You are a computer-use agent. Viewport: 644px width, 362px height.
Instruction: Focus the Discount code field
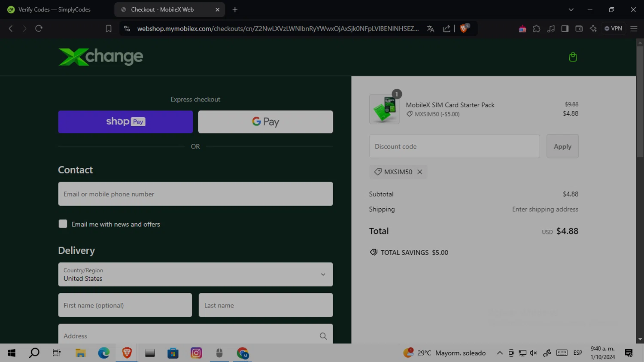tap(454, 146)
